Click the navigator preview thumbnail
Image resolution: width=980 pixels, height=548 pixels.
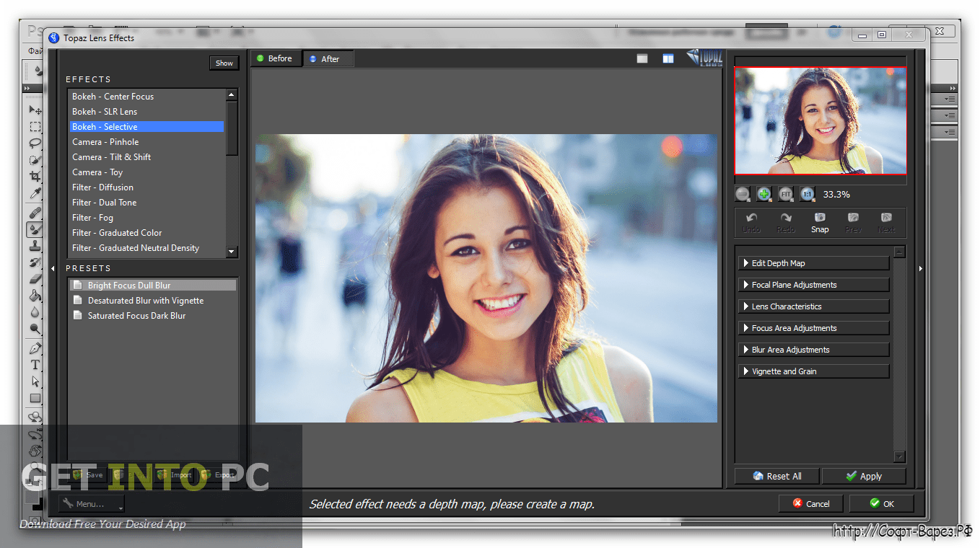(821, 120)
